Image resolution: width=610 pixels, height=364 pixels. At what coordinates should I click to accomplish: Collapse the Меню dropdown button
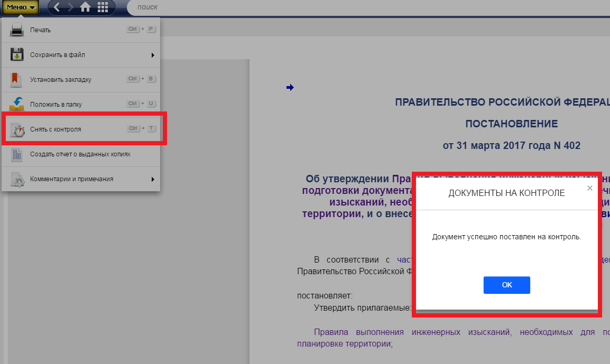click(21, 7)
